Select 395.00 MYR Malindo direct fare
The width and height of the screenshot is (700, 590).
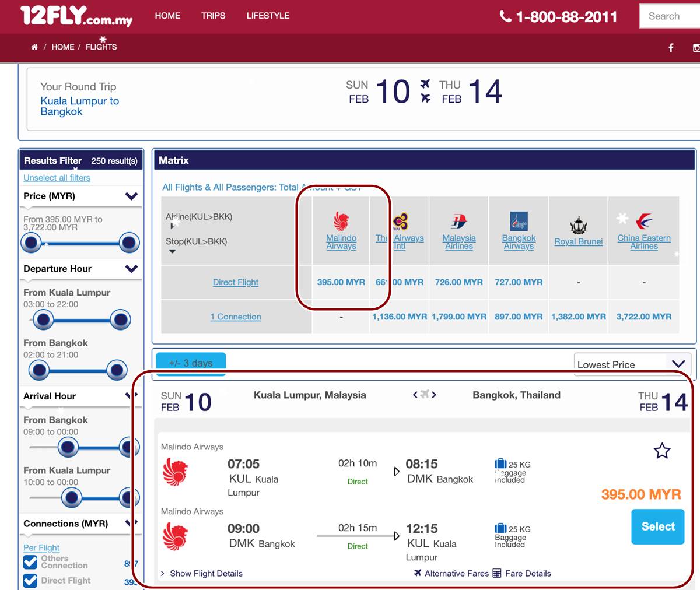coord(341,282)
